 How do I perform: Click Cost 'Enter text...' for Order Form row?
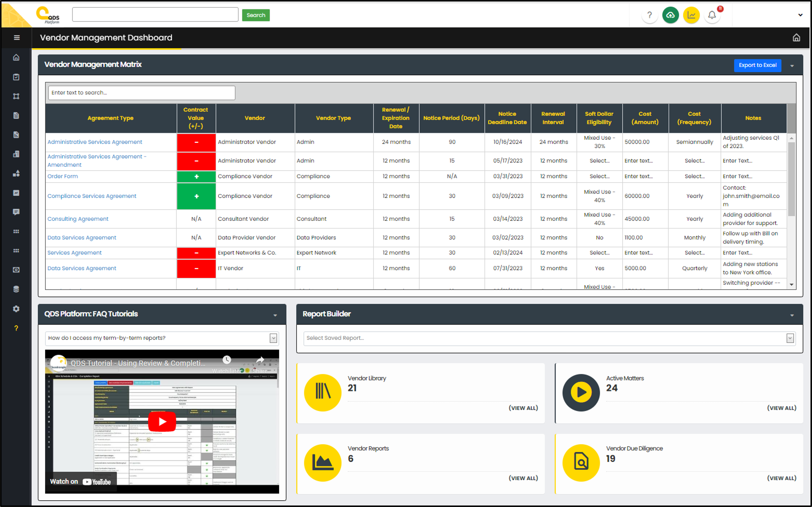(x=639, y=176)
